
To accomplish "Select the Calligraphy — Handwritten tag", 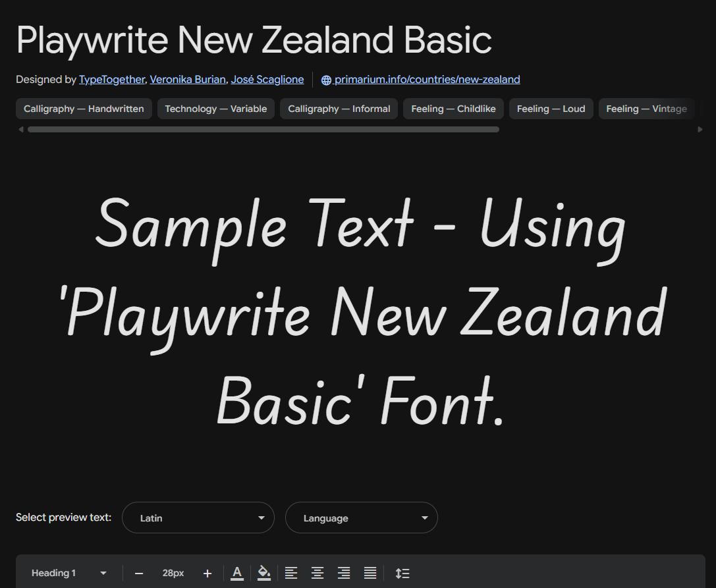I will tap(84, 109).
